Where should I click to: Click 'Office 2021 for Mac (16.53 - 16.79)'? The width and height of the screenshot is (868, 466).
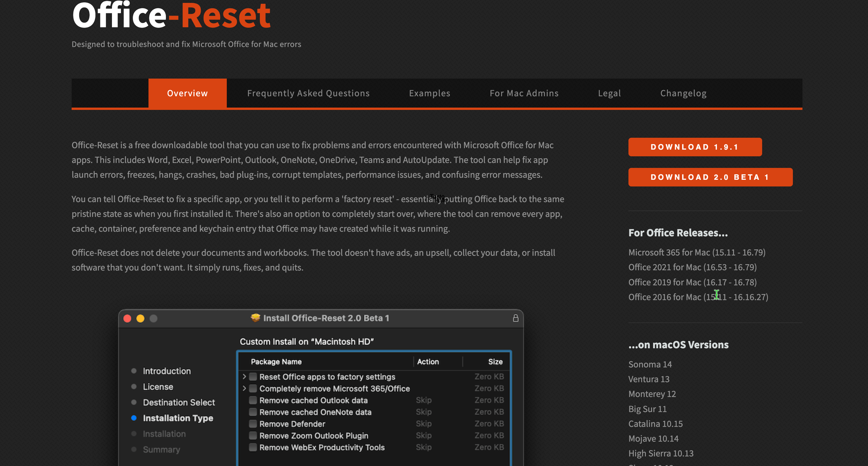(x=693, y=267)
